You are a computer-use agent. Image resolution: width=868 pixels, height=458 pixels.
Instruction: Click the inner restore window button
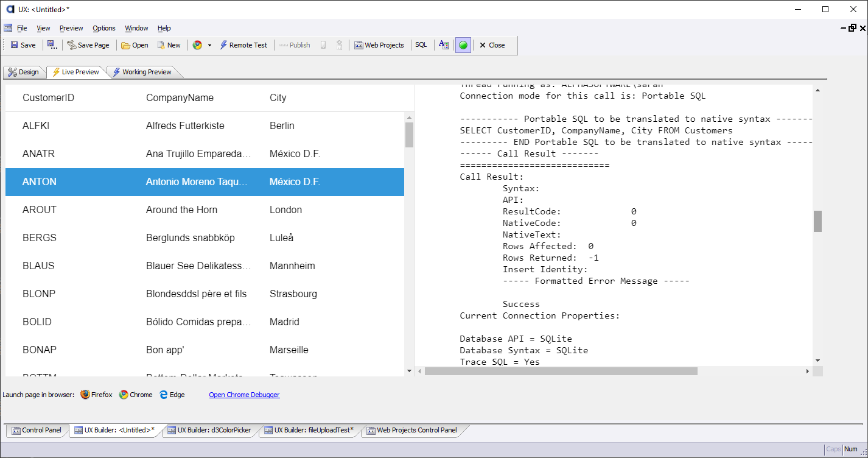pyautogui.click(x=852, y=28)
